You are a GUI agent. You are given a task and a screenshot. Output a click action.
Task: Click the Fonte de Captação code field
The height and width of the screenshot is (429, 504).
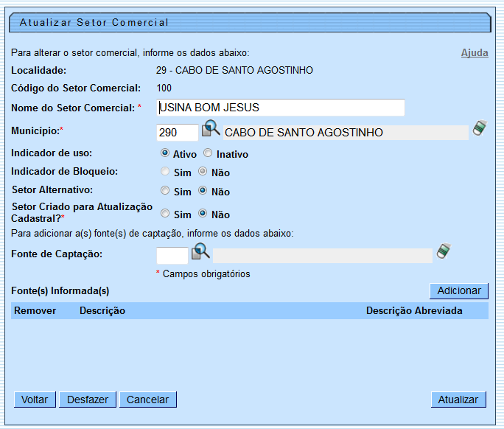pyautogui.click(x=172, y=255)
